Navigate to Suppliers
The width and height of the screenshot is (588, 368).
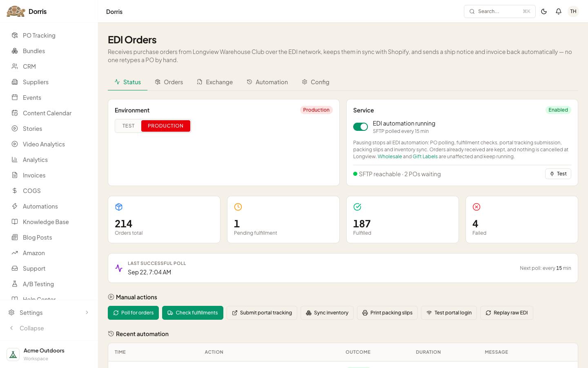(49, 82)
